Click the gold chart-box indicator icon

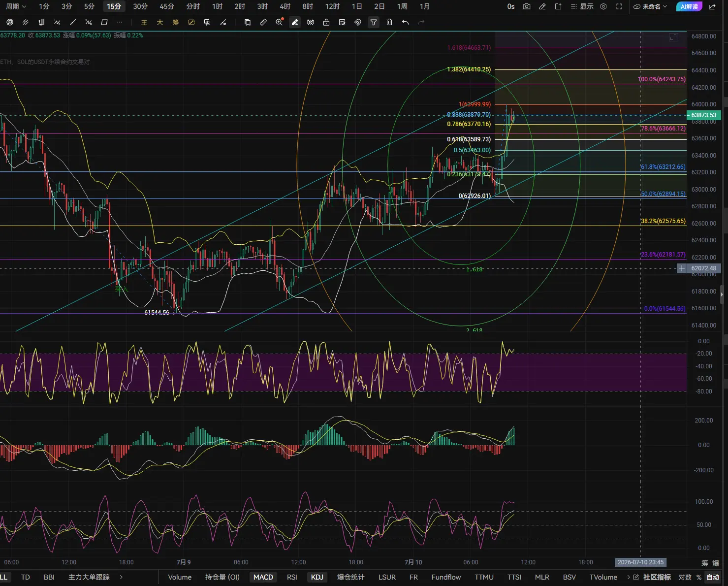click(191, 22)
